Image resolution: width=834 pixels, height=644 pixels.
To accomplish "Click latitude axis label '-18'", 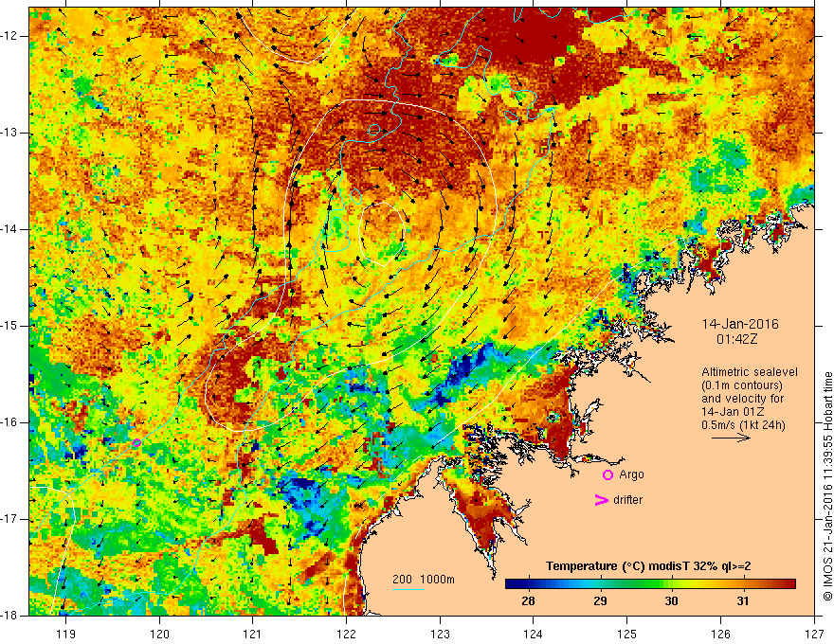I will [10, 616].
